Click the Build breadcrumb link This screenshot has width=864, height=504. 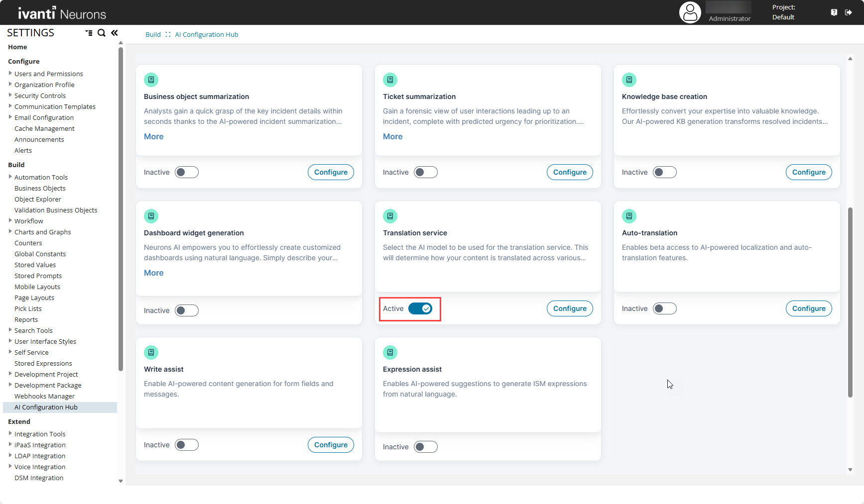pyautogui.click(x=153, y=34)
